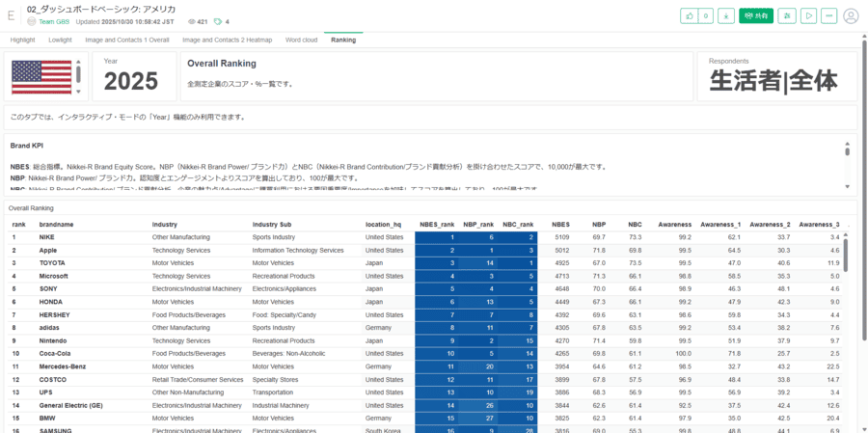This screenshot has width=868, height=433.
Task: Click the Year value 2025
Action: pyautogui.click(x=131, y=81)
